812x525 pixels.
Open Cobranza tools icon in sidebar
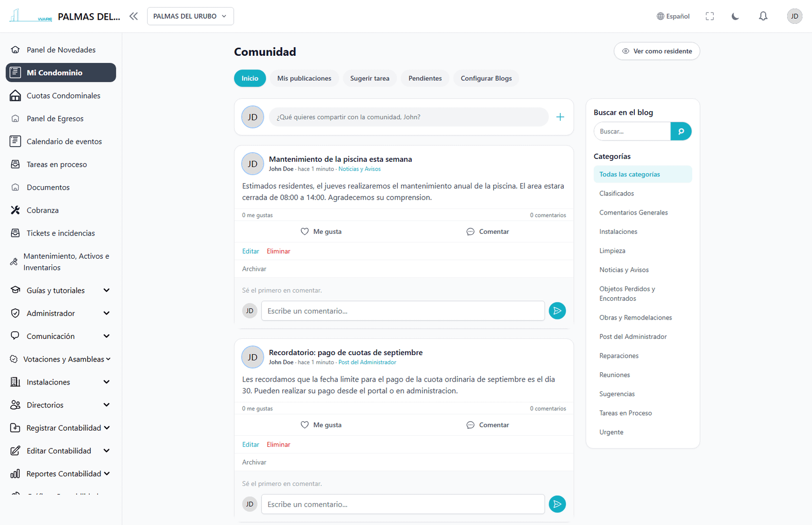point(15,210)
